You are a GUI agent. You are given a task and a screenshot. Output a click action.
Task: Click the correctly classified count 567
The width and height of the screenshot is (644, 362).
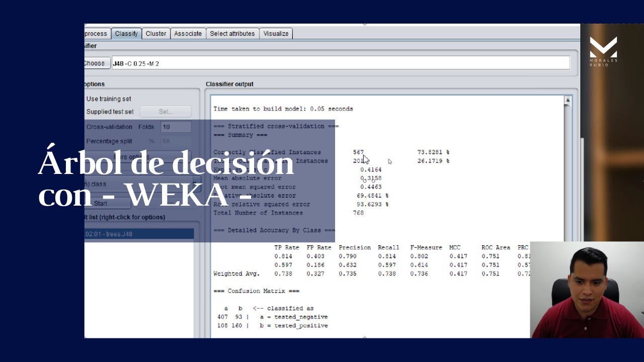[358, 152]
